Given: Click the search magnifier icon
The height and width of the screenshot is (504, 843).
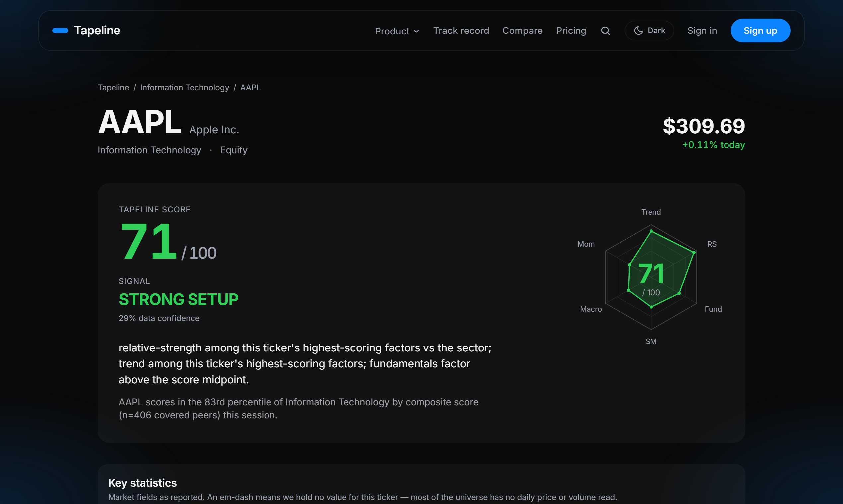Looking at the screenshot, I should (605, 31).
